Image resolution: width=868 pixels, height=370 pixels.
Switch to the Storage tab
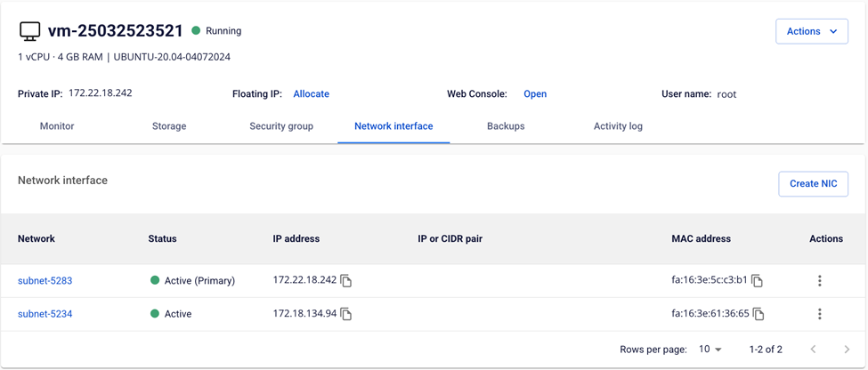pyautogui.click(x=169, y=126)
